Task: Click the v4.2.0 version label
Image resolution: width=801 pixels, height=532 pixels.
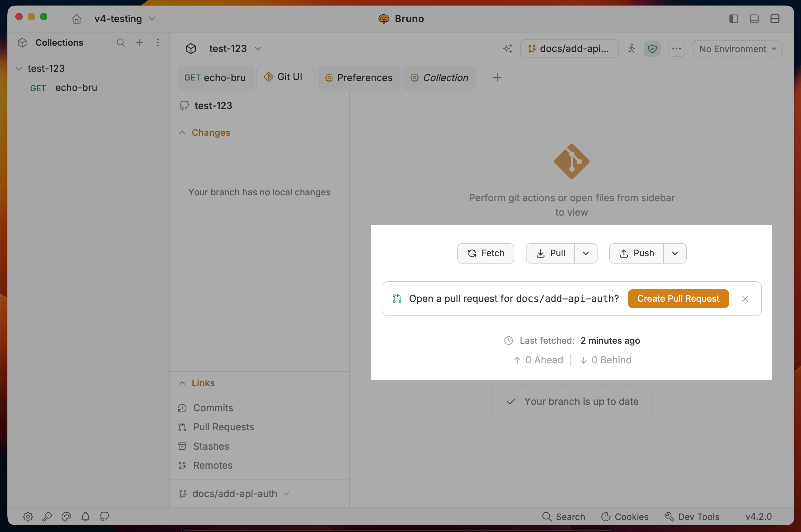Action: (759, 517)
